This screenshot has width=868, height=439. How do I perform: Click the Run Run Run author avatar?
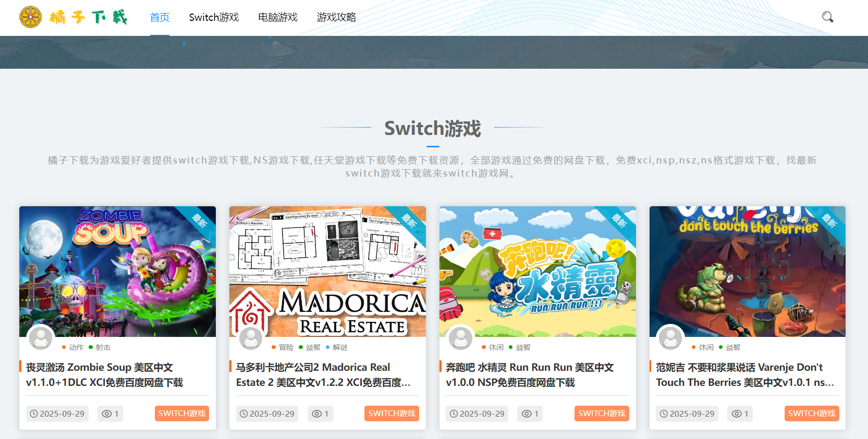pos(461,338)
